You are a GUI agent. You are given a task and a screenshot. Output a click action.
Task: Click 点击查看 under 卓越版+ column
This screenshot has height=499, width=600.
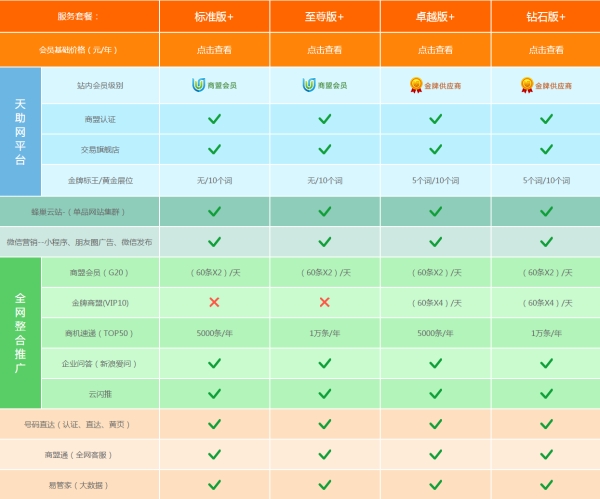(435, 50)
